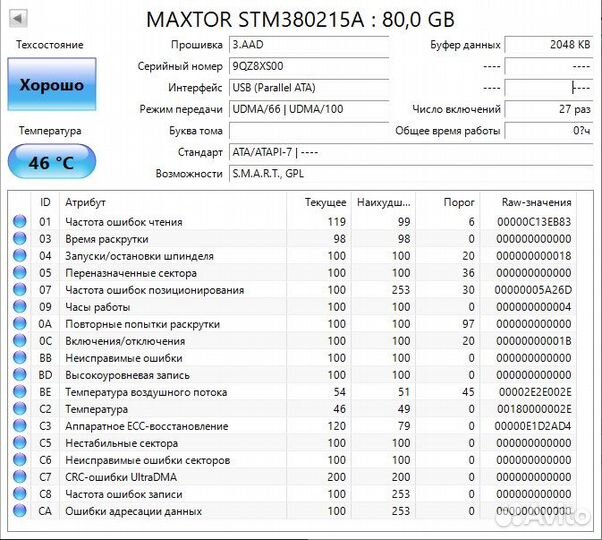Click the status circle for attribute BB
This screenshot has width=602, height=540.
coord(20,358)
